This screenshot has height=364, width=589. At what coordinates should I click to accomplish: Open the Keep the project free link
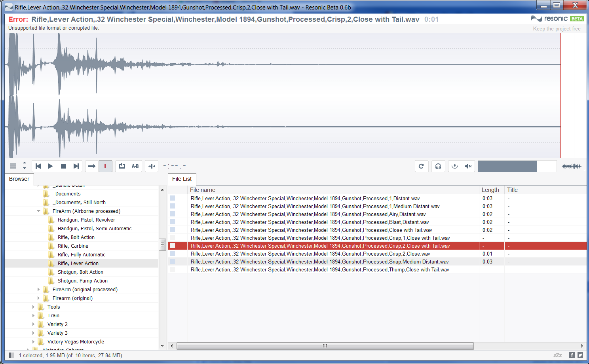[x=557, y=28]
